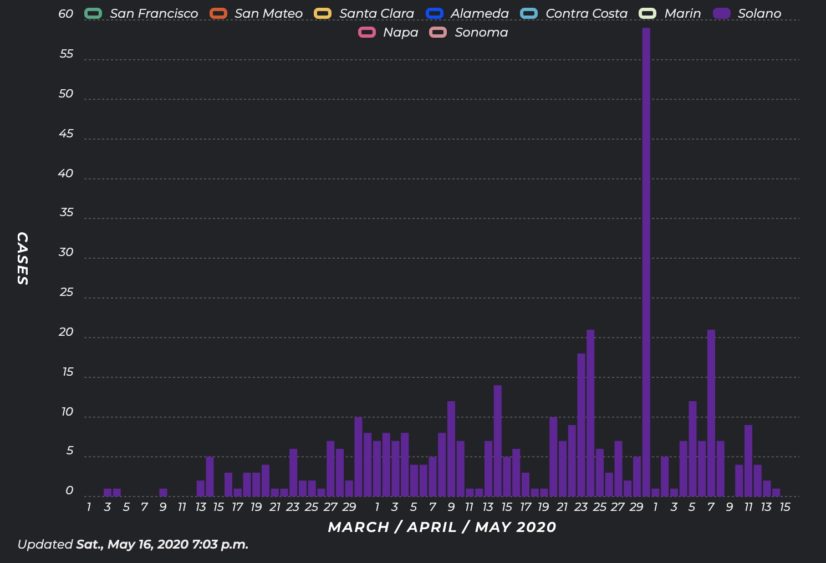Screen dimensions: 826x563
Task: Toggle the Marin legend series
Action: coord(670,13)
